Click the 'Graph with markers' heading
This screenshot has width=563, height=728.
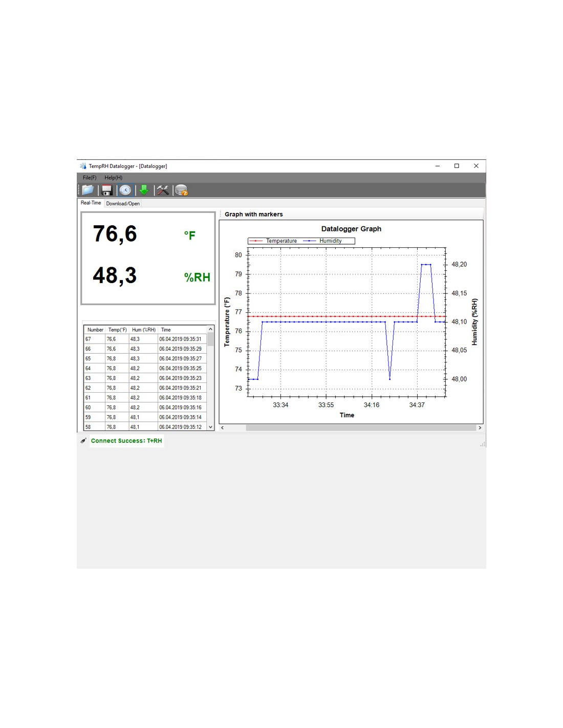(x=253, y=215)
